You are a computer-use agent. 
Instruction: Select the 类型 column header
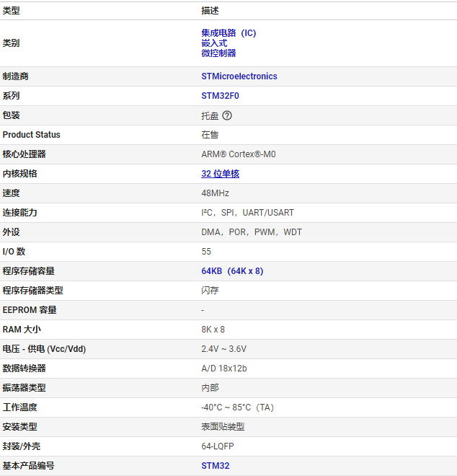coord(12,11)
